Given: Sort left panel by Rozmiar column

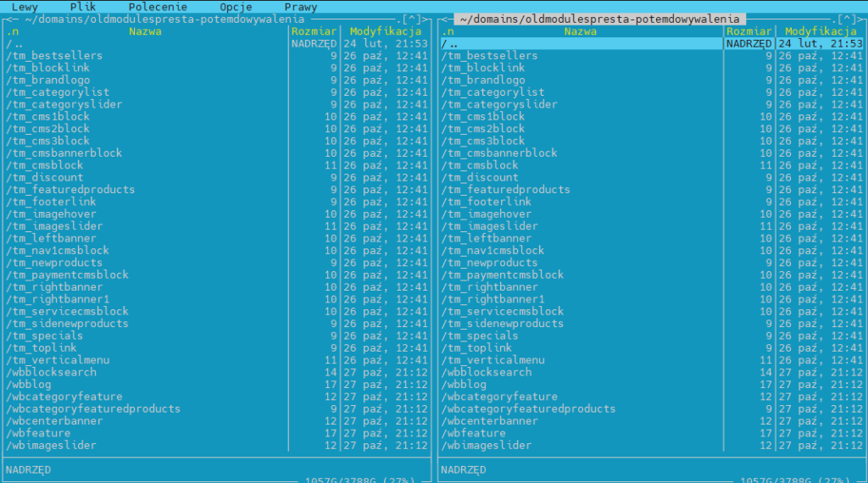Looking at the screenshot, I should pyautogui.click(x=314, y=31).
